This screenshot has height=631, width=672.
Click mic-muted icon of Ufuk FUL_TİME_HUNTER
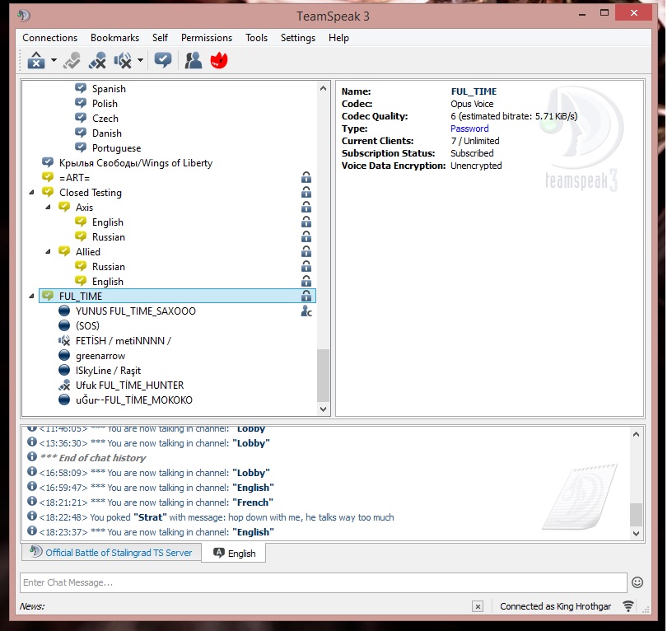[64, 385]
